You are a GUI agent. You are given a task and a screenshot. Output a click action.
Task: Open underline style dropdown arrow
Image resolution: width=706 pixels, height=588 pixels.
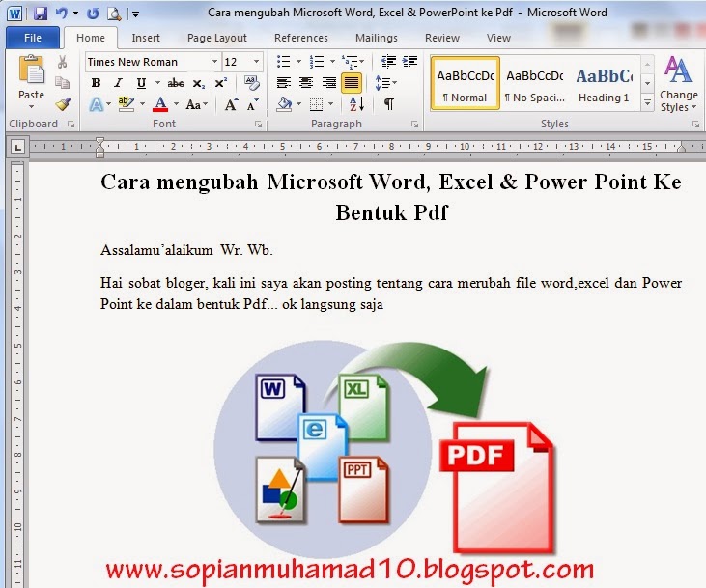click(x=157, y=83)
